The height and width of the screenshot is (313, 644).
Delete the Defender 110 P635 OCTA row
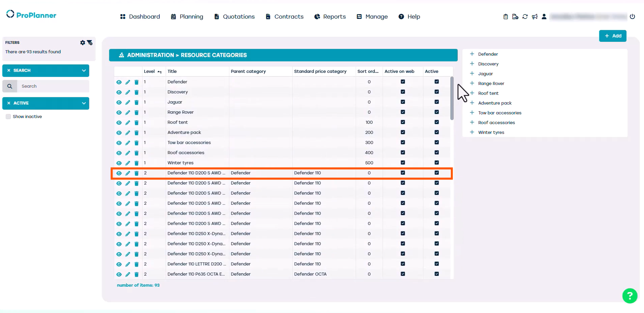tap(136, 274)
